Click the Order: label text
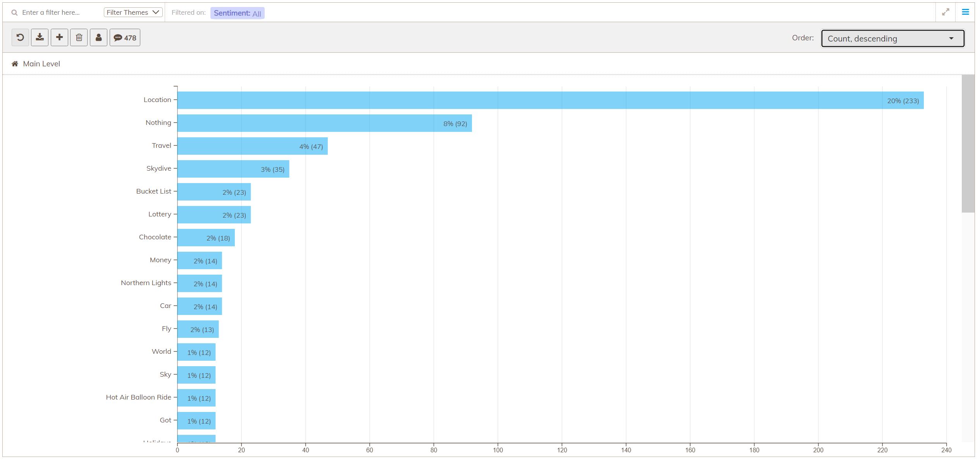Image resolution: width=980 pixels, height=462 pixels. (x=803, y=38)
